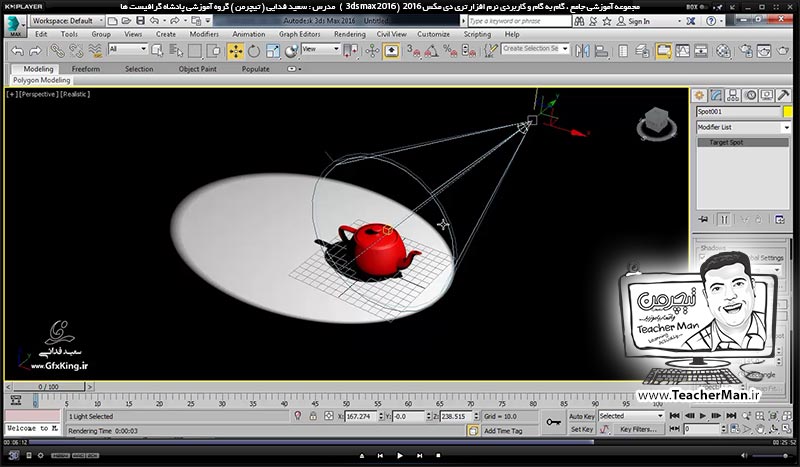
Task: Click the Use Pivot Point Center icon
Action: [351, 51]
